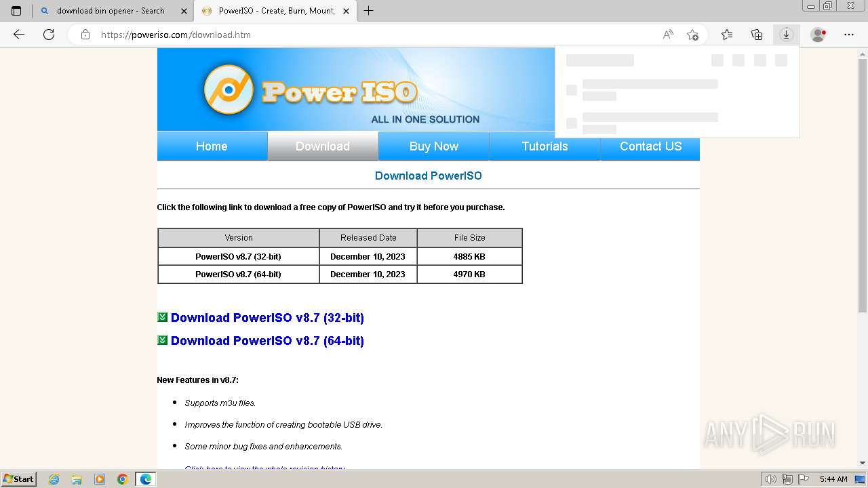Open File Explorer folder taskbar icon
868x488 pixels.
(77, 479)
